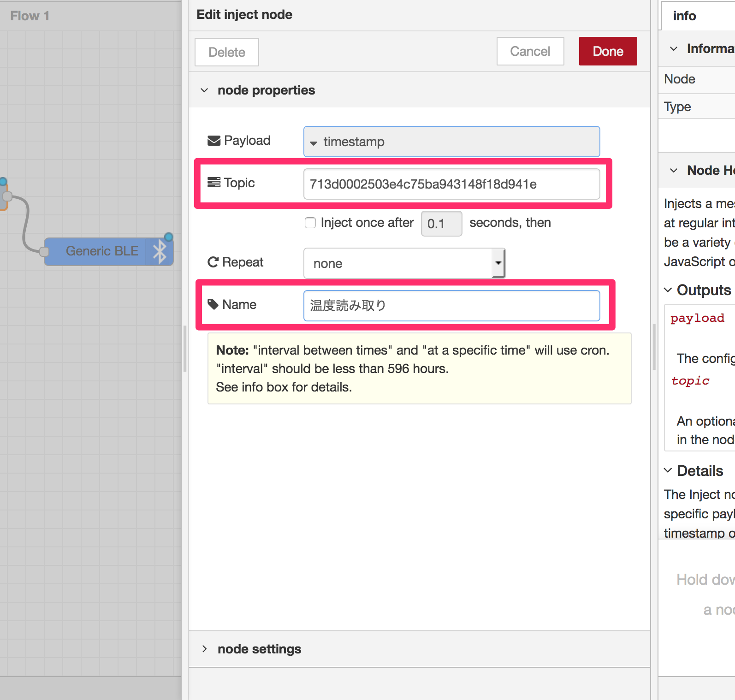This screenshot has height=700, width=735.
Task: Click the Generic BLE node input port
Action: (44, 252)
